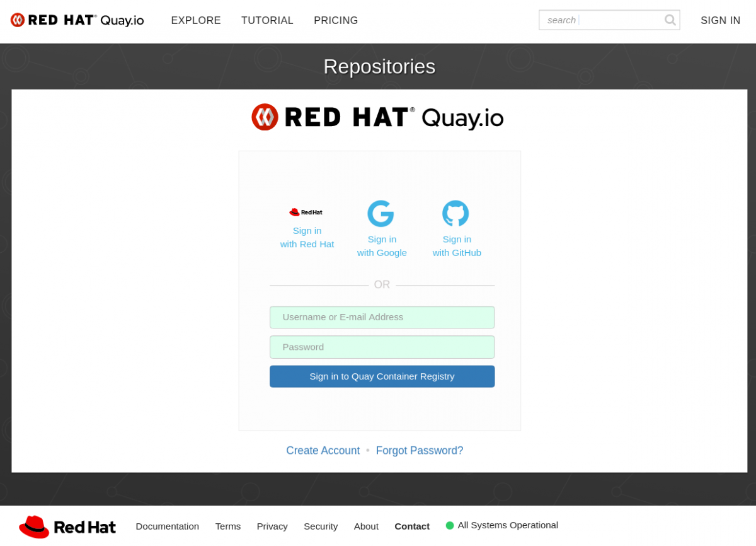
Task: Click the Password input field
Action: tap(382, 347)
